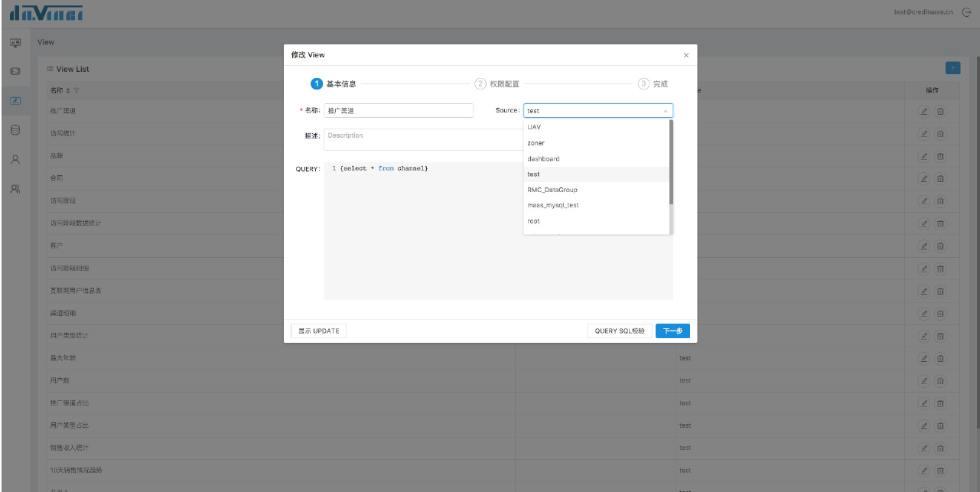Click the blue 下一步 button
This screenshot has width=980, height=492.
[672, 331]
